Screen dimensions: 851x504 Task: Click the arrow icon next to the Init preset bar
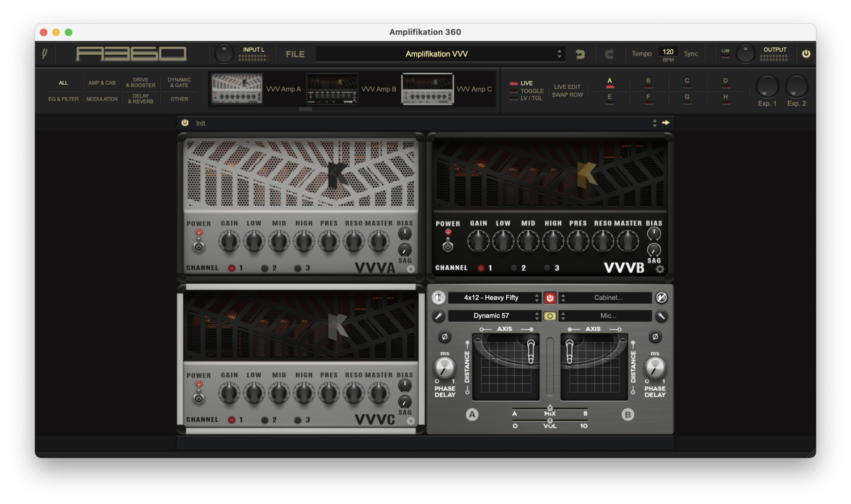coord(666,123)
